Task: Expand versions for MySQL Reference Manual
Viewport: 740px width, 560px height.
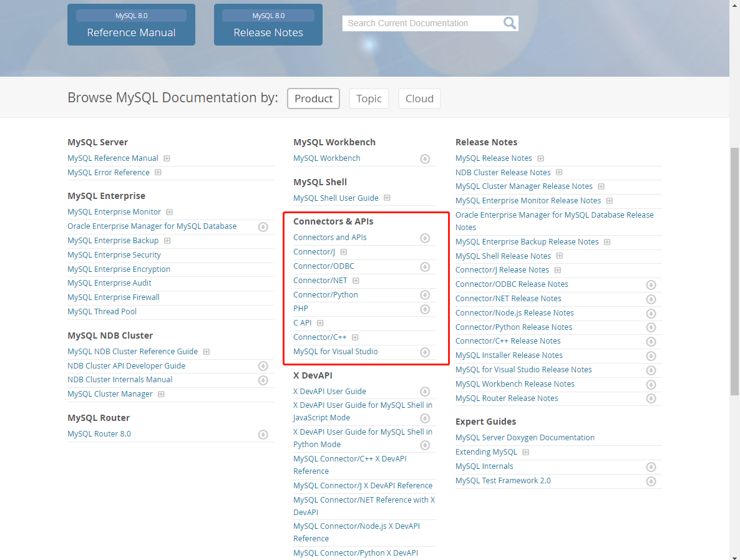Action: coord(167,158)
